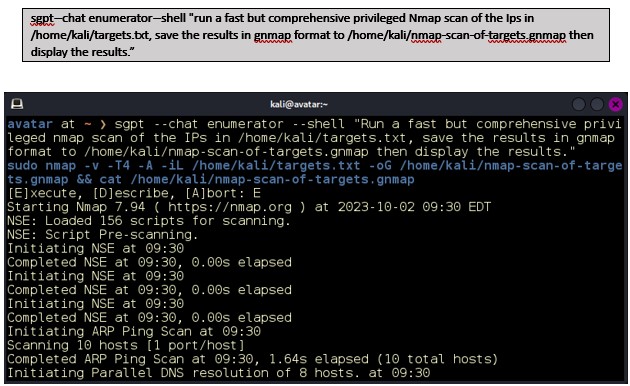The width and height of the screenshot is (630, 386).
Task: Click the https://nmap.org URL in the output
Action: click(x=230, y=207)
